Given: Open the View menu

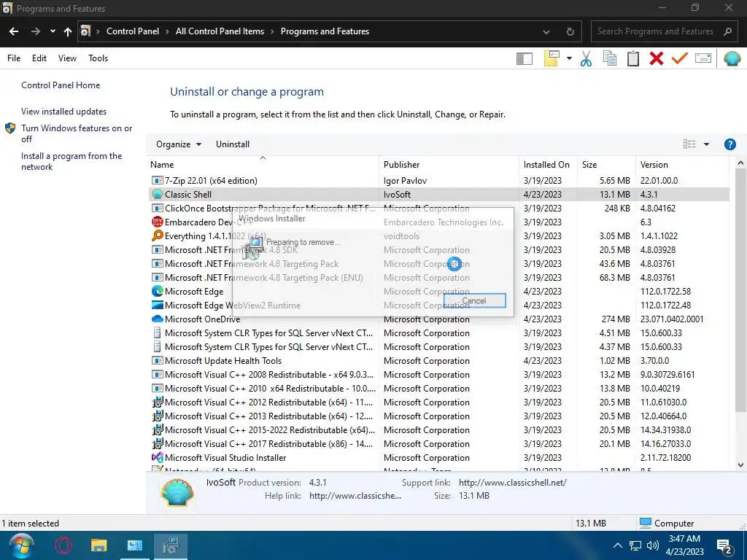Looking at the screenshot, I should point(67,58).
